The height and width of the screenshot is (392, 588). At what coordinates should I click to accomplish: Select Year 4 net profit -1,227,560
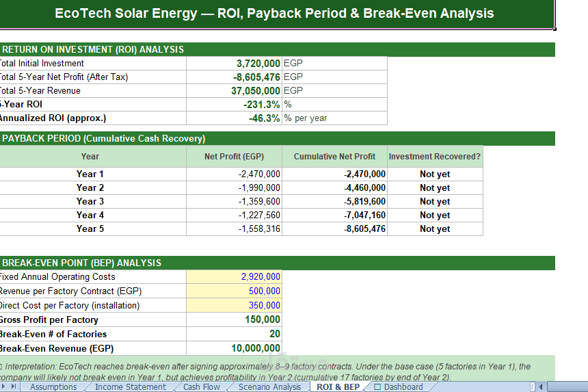(x=234, y=215)
